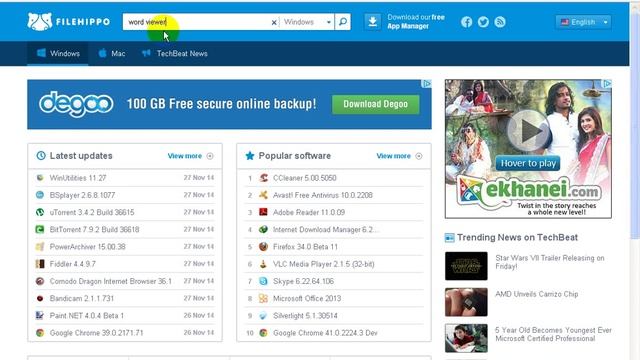
Task: Click View more in Popular software
Action: tap(393, 156)
